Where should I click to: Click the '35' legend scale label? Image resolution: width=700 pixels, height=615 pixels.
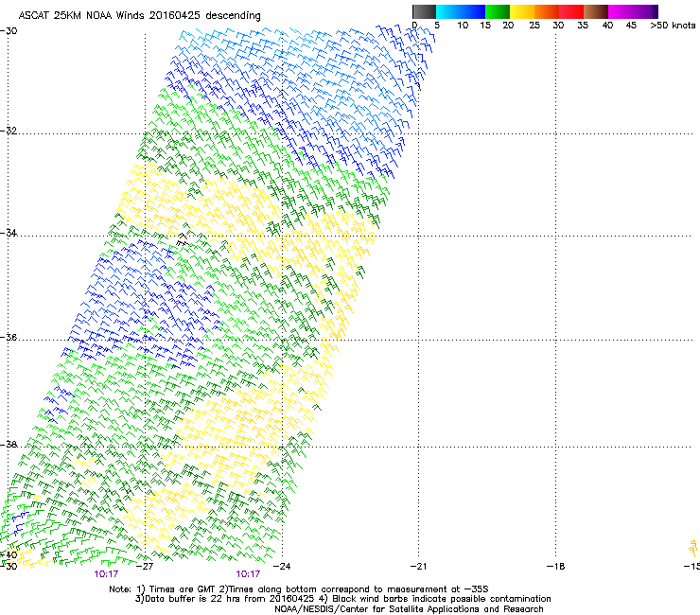583,26
